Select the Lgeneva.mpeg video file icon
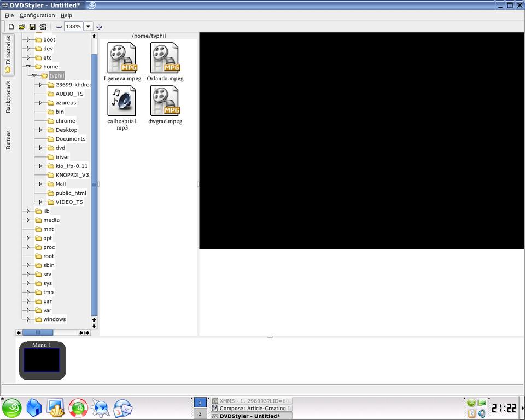This screenshot has height=420, width=525. [x=122, y=58]
